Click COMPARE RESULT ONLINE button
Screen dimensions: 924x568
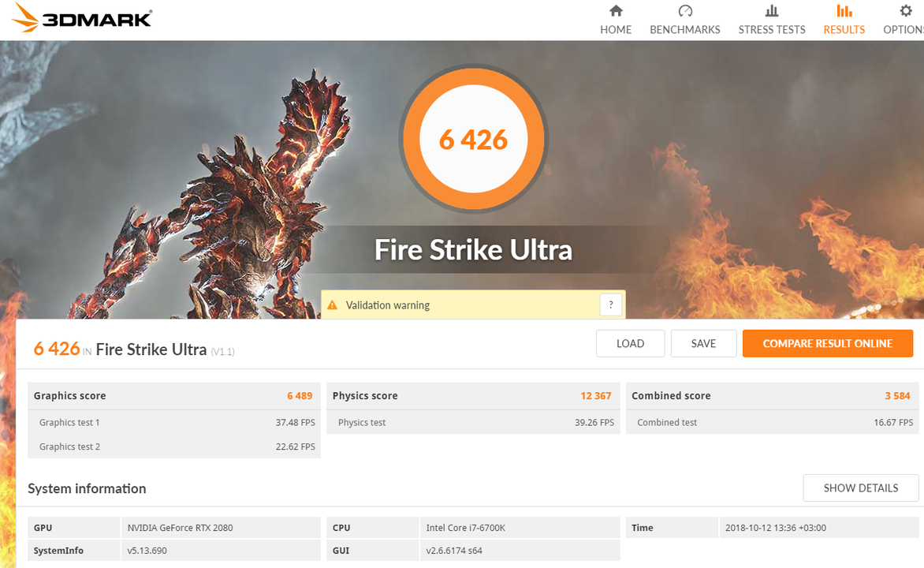tap(827, 343)
